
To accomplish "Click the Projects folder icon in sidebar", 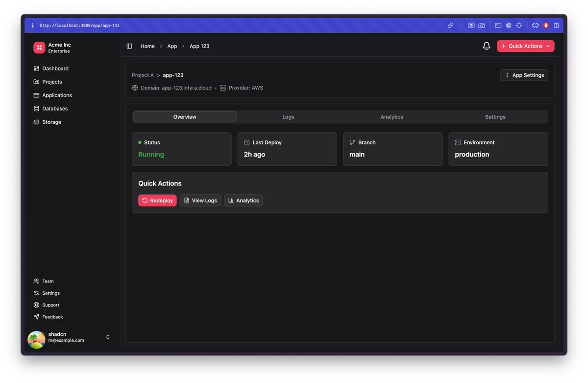I will click(36, 82).
